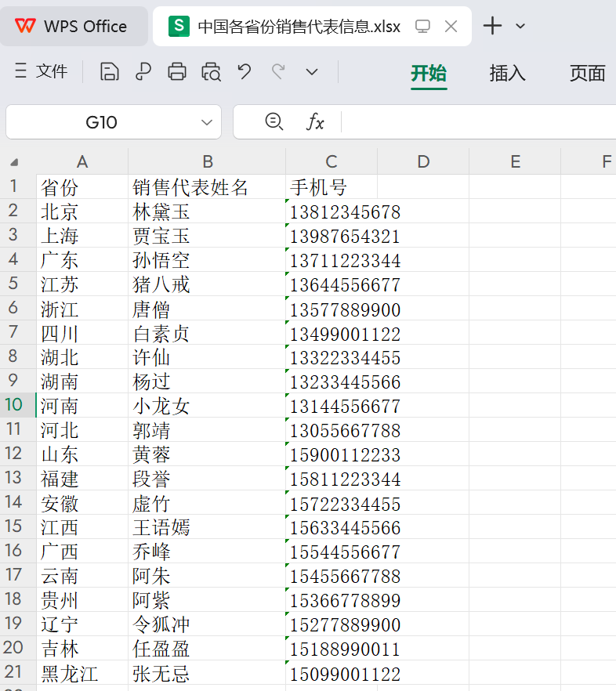Click the WPS Office home tab

coord(72,27)
